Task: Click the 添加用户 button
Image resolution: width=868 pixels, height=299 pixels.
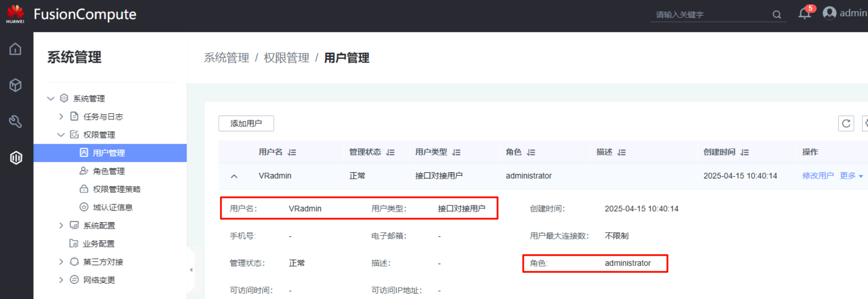Action: [x=246, y=123]
